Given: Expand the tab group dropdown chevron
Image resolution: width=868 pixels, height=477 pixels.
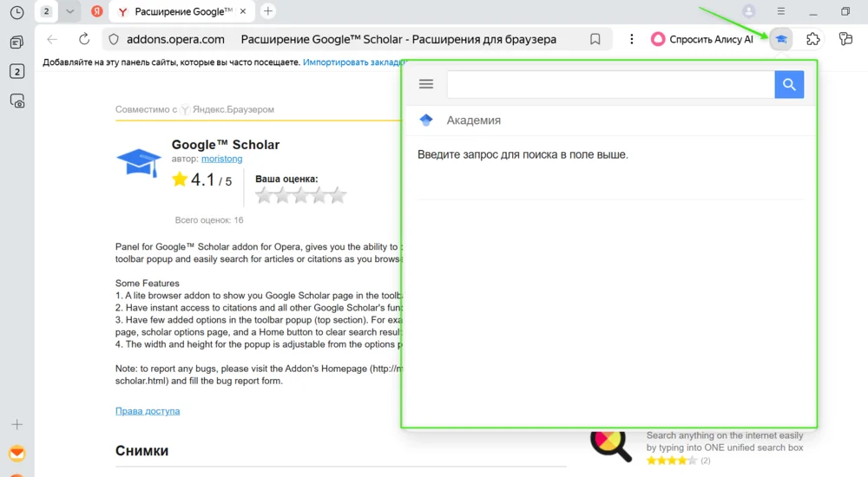Looking at the screenshot, I should click(x=69, y=11).
